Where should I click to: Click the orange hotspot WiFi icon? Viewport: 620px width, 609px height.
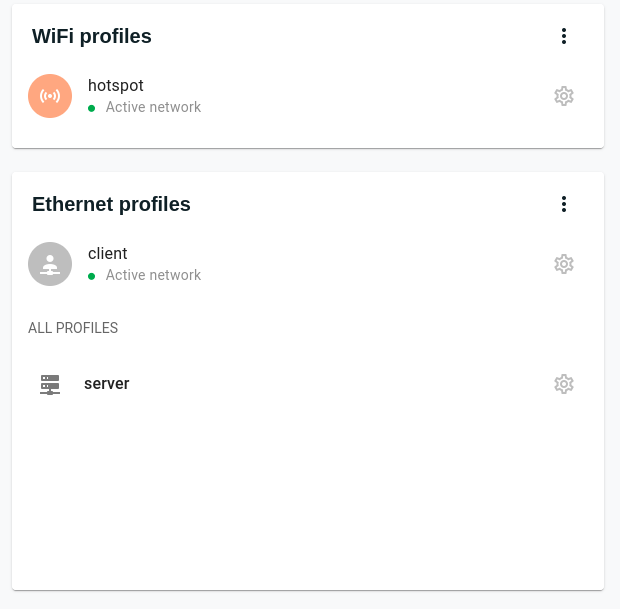50,96
